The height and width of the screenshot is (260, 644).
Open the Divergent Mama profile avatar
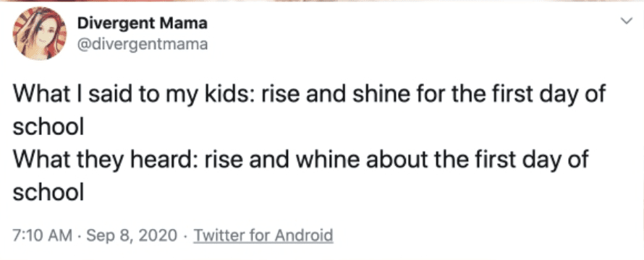click(39, 34)
